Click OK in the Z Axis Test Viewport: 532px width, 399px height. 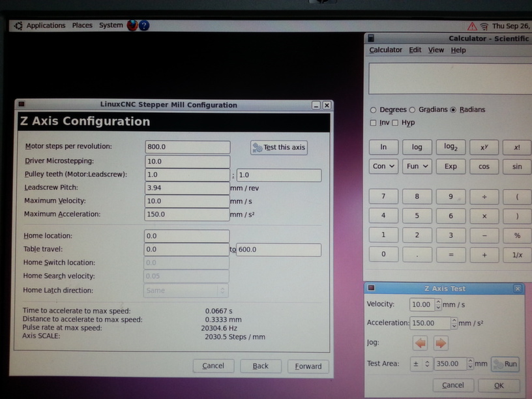tap(499, 386)
